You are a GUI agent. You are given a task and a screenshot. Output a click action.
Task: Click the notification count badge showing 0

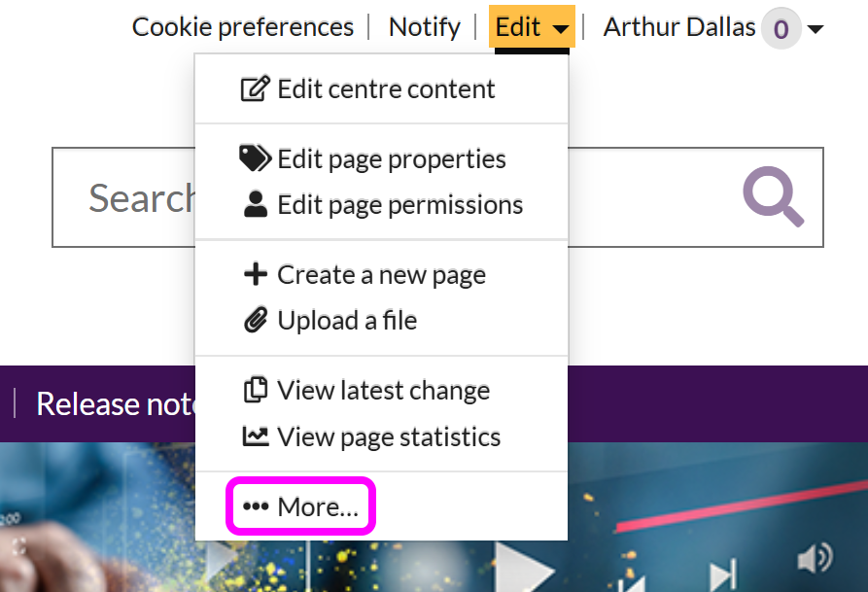[781, 29]
